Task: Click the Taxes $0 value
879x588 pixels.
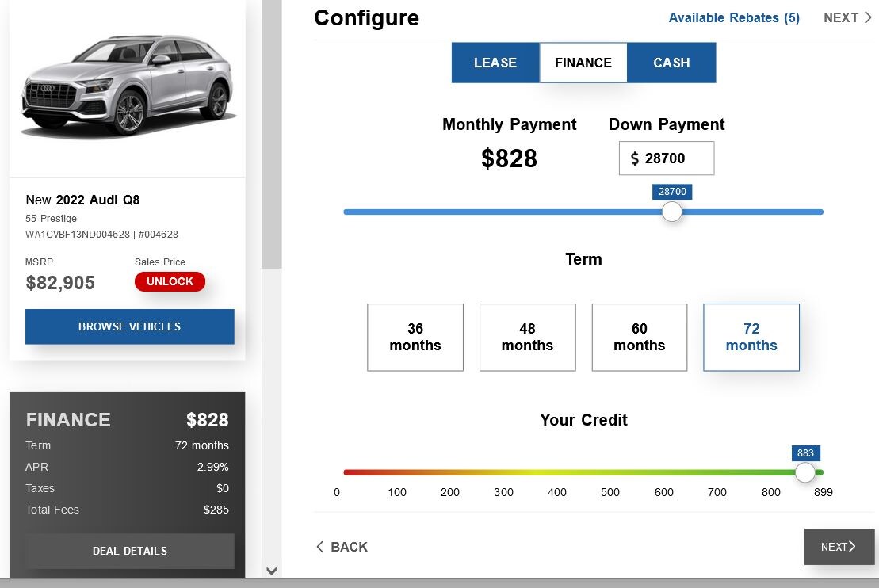Action: (x=223, y=488)
